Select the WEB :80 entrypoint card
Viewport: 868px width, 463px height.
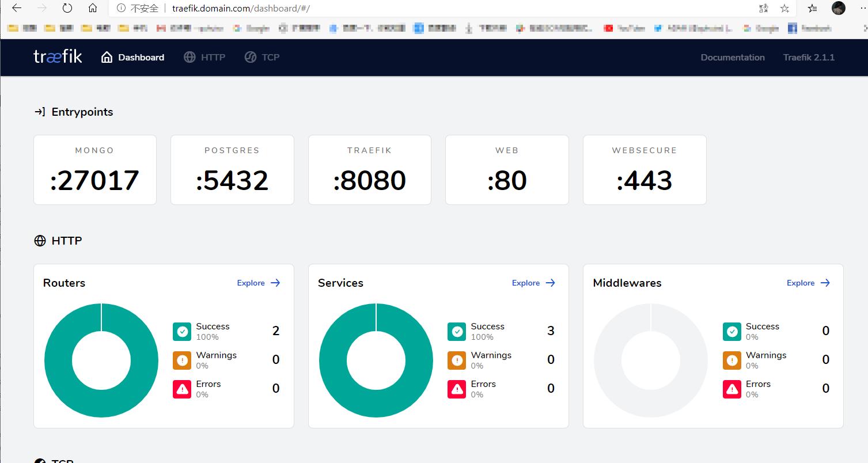click(507, 170)
